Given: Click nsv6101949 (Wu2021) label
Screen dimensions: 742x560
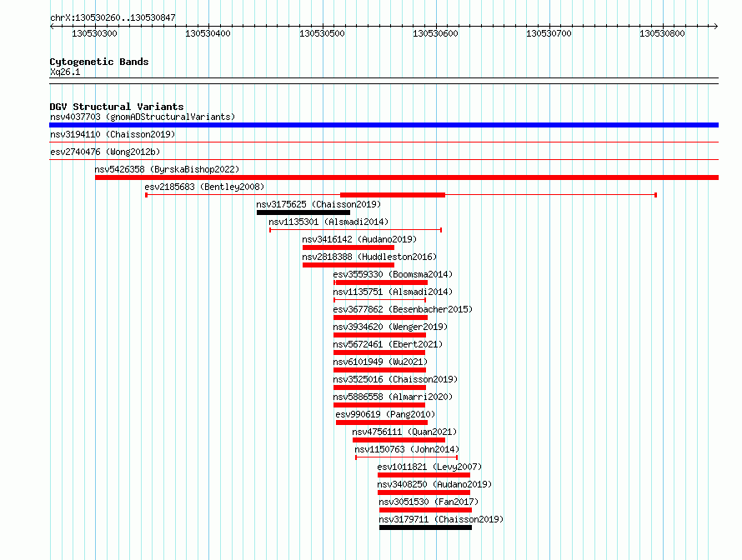Looking at the screenshot, I should point(380,362).
